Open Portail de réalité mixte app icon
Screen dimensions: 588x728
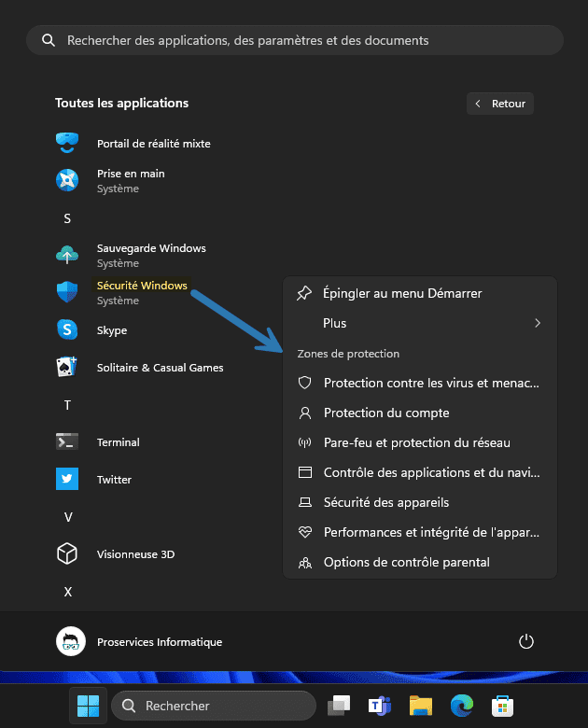[67, 143]
